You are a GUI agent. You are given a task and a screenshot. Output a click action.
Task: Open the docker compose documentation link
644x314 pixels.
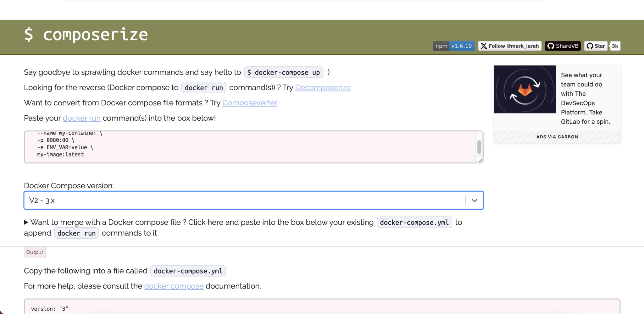pos(173,286)
